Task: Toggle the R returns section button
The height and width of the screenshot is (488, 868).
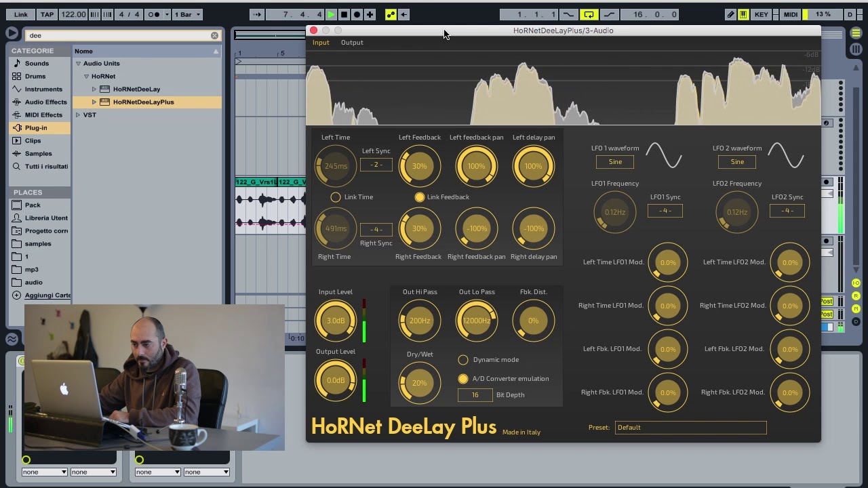Action: (x=856, y=296)
